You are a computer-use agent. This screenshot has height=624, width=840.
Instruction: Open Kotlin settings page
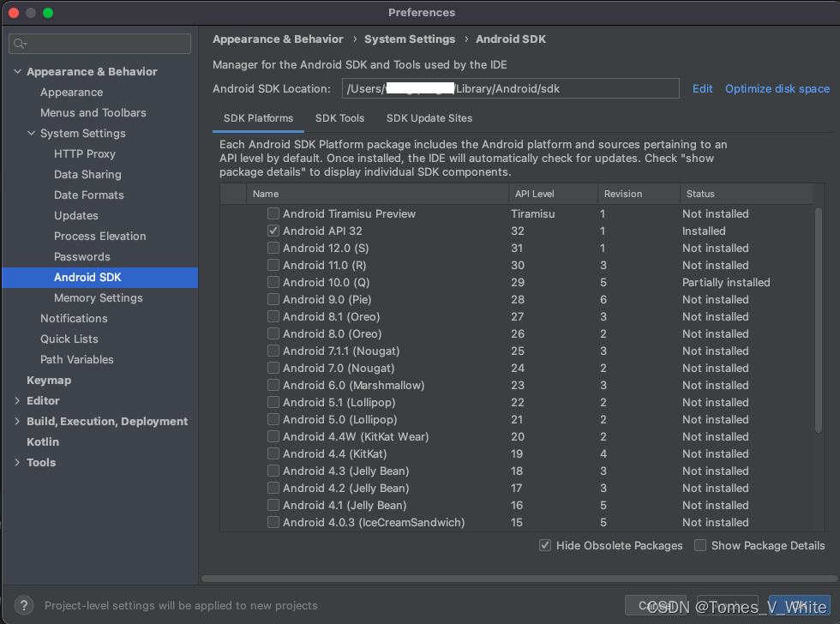click(43, 442)
